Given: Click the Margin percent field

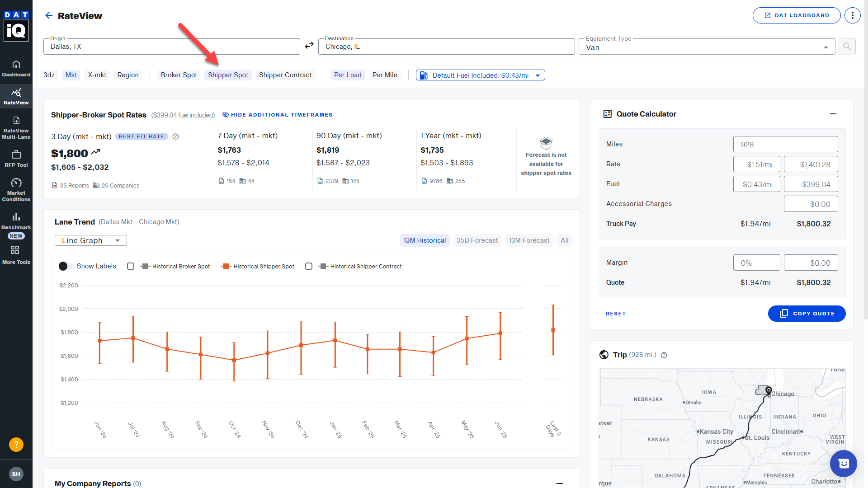Looking at the screenshot, I should pos(756,263).
